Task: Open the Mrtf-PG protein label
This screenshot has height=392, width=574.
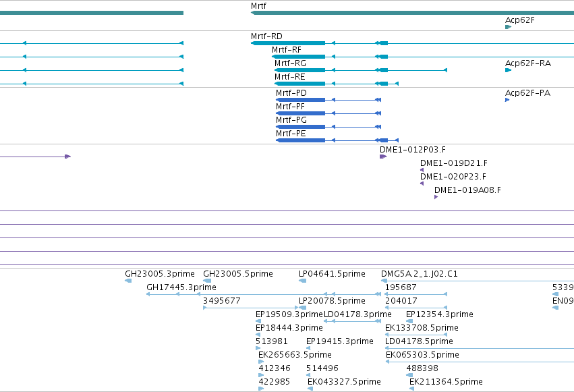Action: [291, 120]
